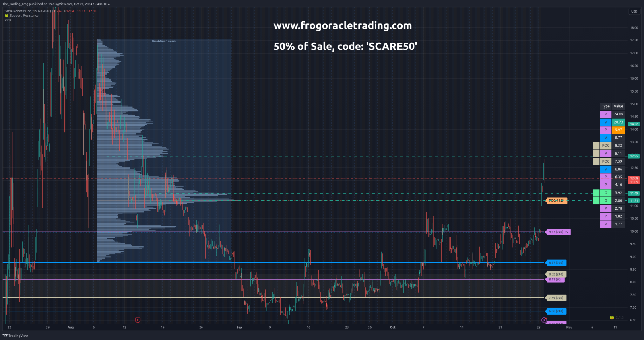Viewport: 644px width, 340px height.
Task: Click the 24.09 value cell
Action: tap(619, 114)
